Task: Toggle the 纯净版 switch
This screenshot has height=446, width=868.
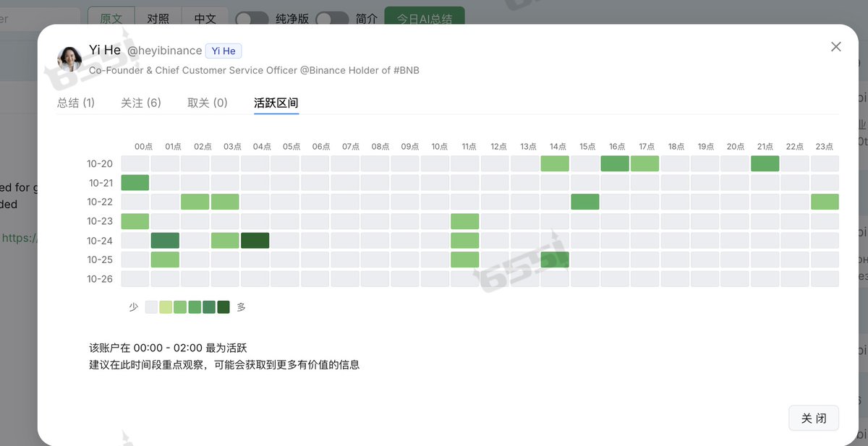Action: click(x=252, y=19)
